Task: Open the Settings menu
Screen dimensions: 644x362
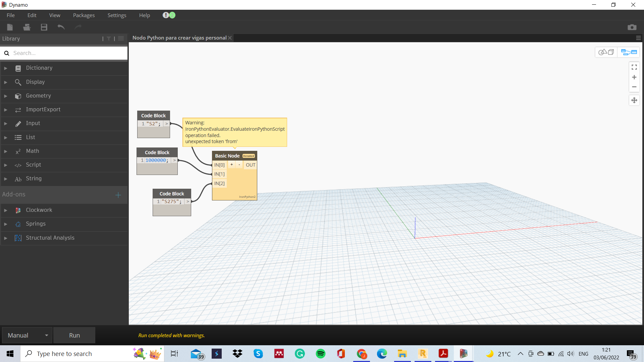Action: [x=117, y=15]
